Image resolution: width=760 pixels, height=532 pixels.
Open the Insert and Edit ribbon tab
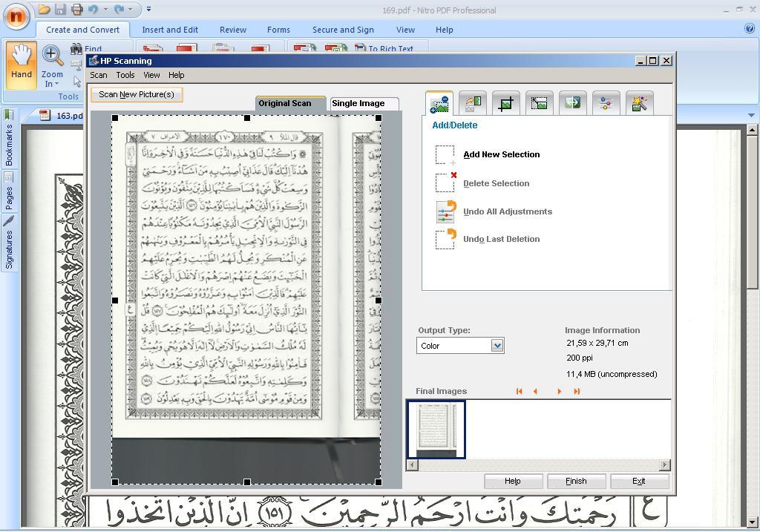[170, 30]
